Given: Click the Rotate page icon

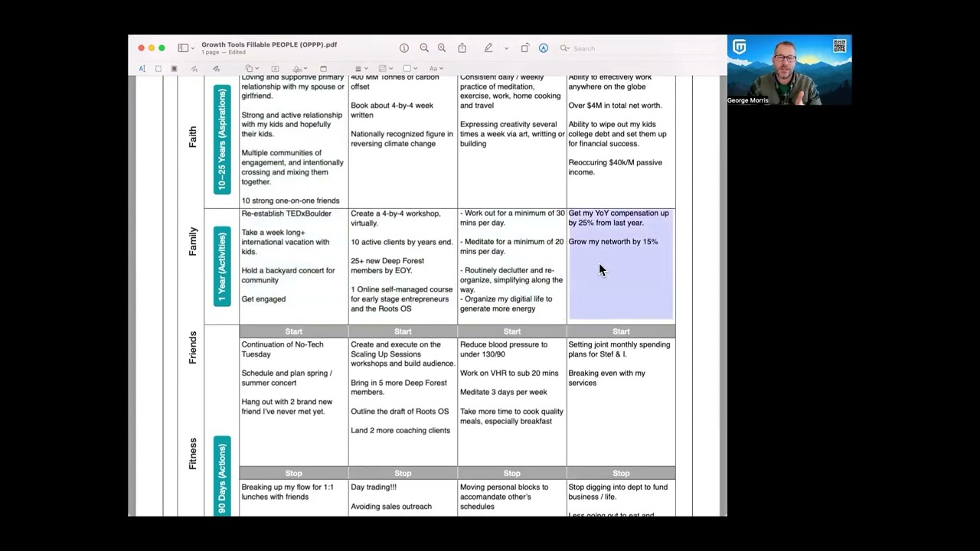Looking at the screenshot, I should coord(525,47).
